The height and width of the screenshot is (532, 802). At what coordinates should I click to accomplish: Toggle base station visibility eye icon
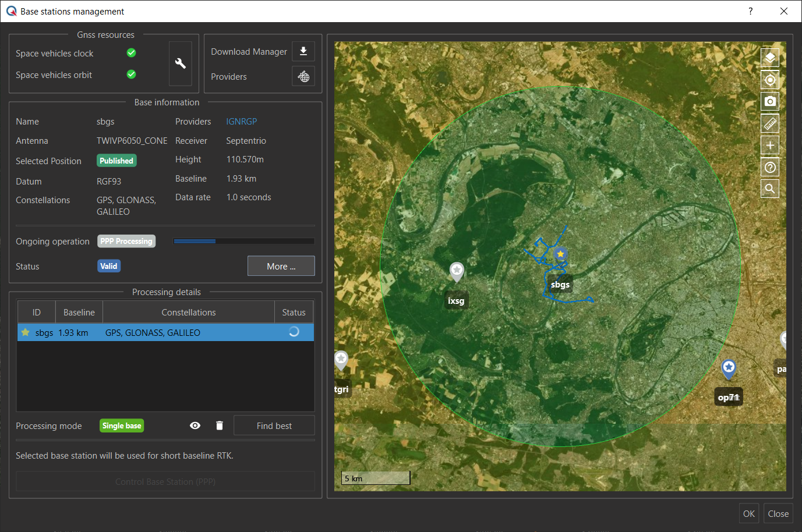[195, 425]
